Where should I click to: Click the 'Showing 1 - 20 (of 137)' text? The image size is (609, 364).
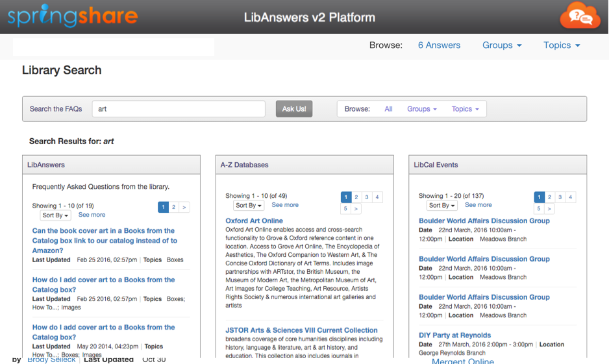(x=451, y=196)
